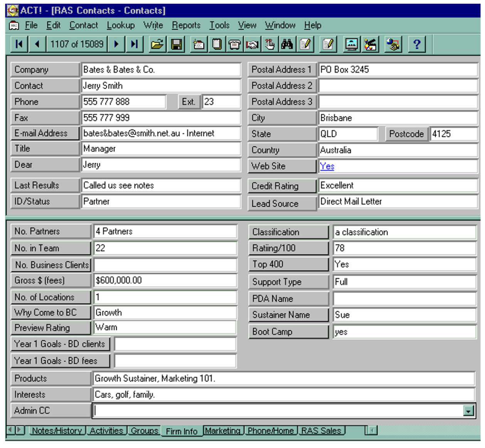This screenshot has width=485, height=448.
Task: Click the Help question mark icon
Action: pos(417,44)
